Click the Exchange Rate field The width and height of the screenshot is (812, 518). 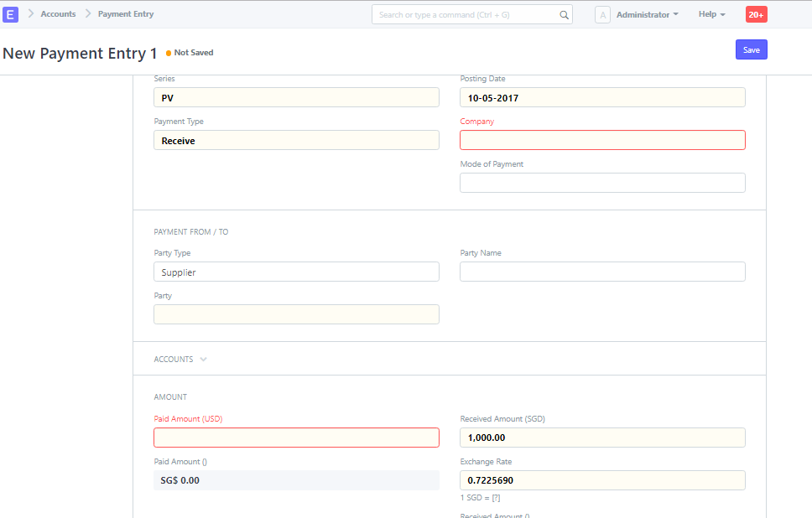(x=602, y=480)
